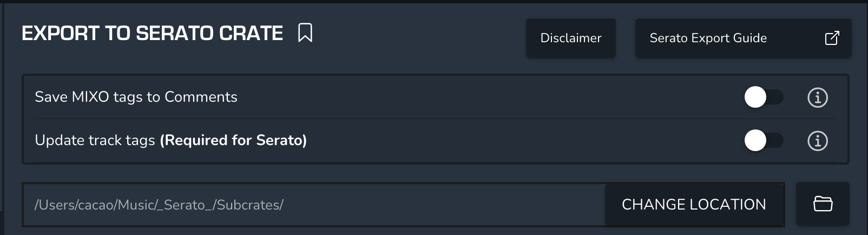
Task: Click the knob of the track tags switch
Action: 755,141
